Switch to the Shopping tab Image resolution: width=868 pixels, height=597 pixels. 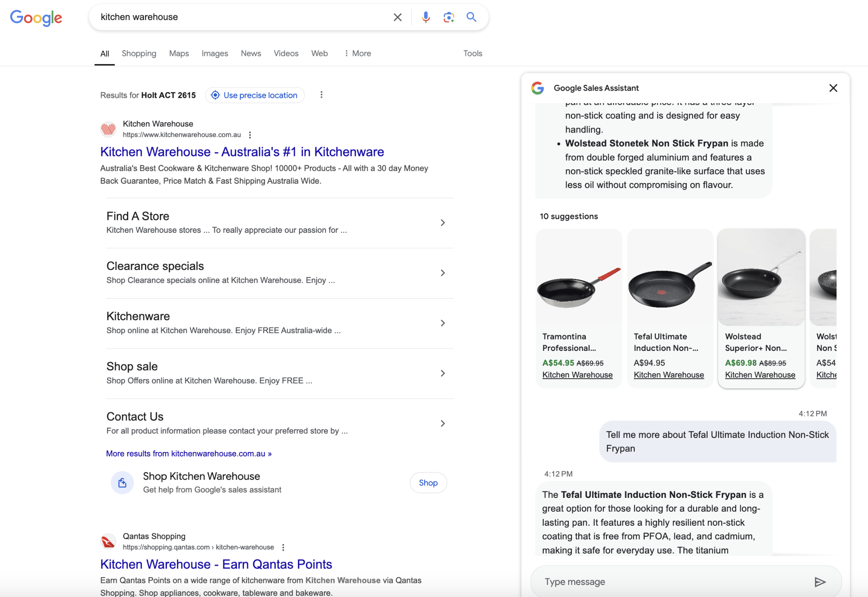click(139, 53)
